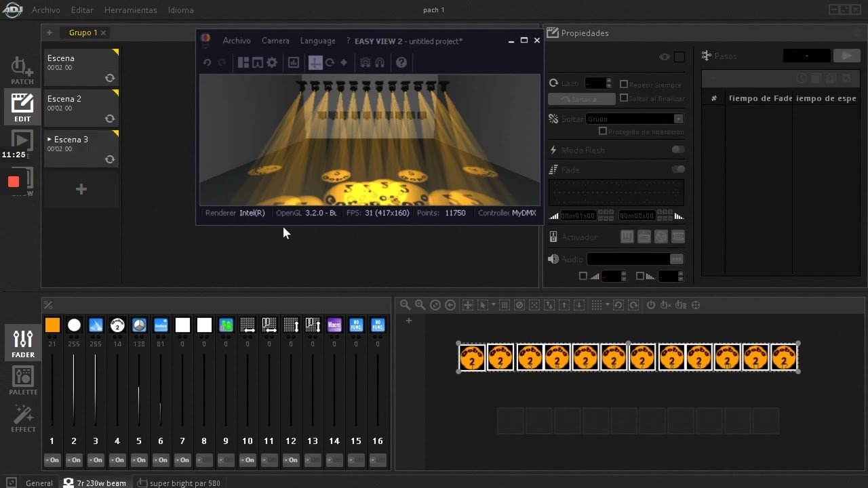Toggle channel 1 On button

click(52, 460)
